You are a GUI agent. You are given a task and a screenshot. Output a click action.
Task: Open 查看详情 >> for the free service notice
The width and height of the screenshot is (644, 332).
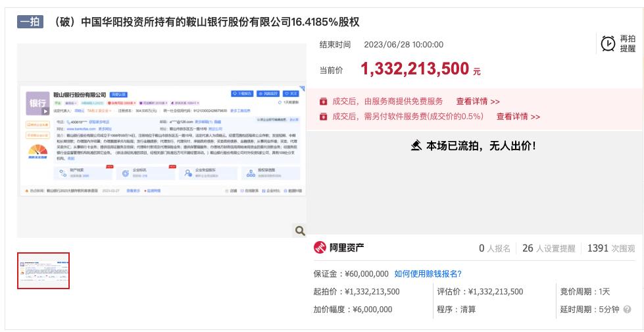pyautogui.click(x=478, y=101)
